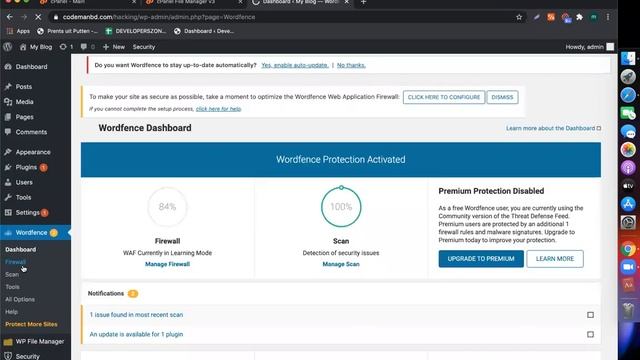Go to Dashboard in the sidebar

point(26,67)
